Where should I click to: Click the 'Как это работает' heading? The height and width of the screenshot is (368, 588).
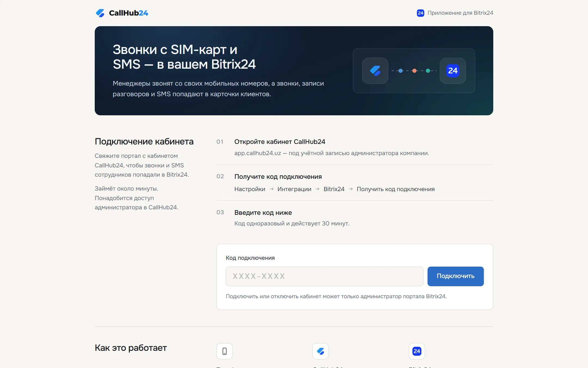[131, 348]
